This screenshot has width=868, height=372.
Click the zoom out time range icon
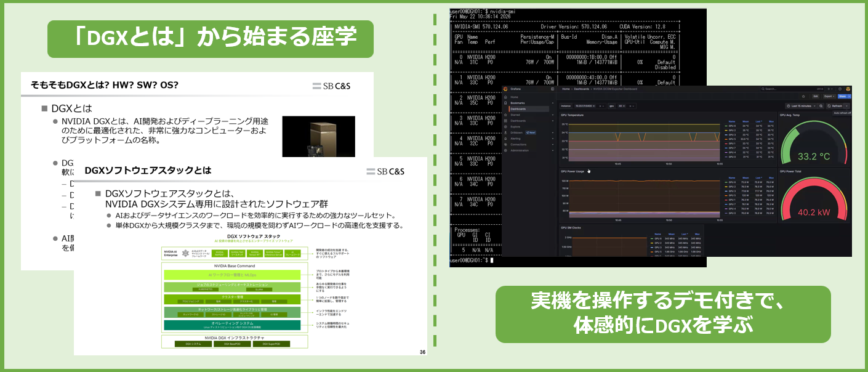click(821, 106)
